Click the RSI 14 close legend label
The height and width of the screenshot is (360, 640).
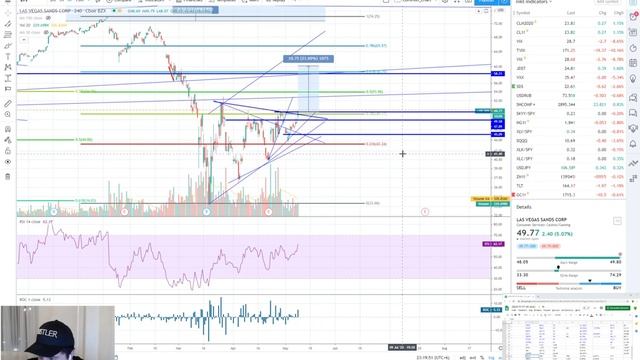click(36, 222)
